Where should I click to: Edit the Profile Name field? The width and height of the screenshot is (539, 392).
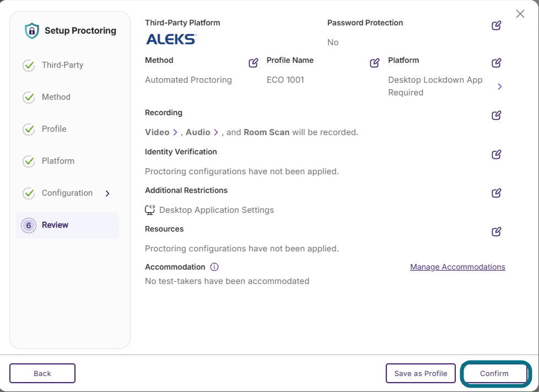tap(374, 63)
